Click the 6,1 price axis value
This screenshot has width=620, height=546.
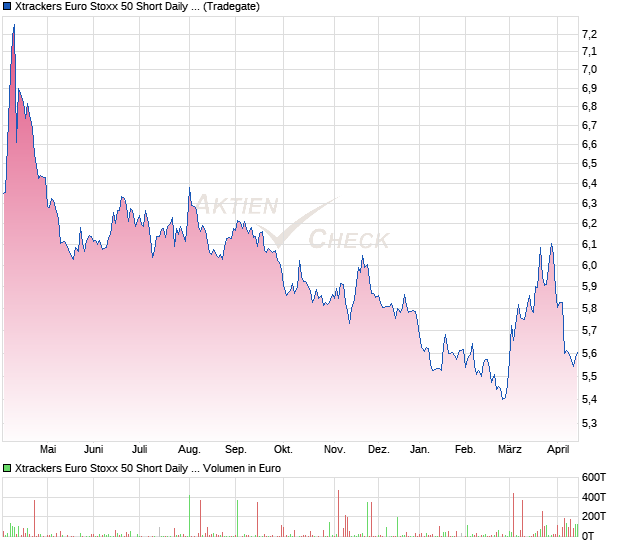[590, 244]
